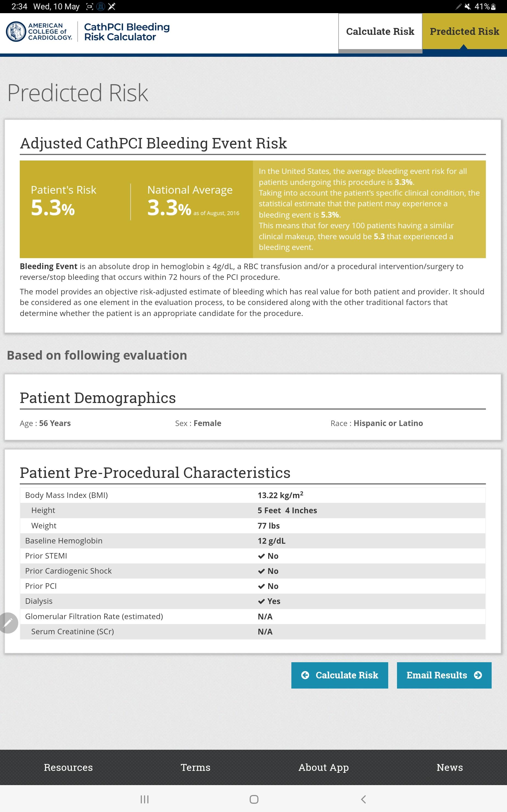Switch to the Calculate Risk tab
Screen dimensions: 507x812
380,32
